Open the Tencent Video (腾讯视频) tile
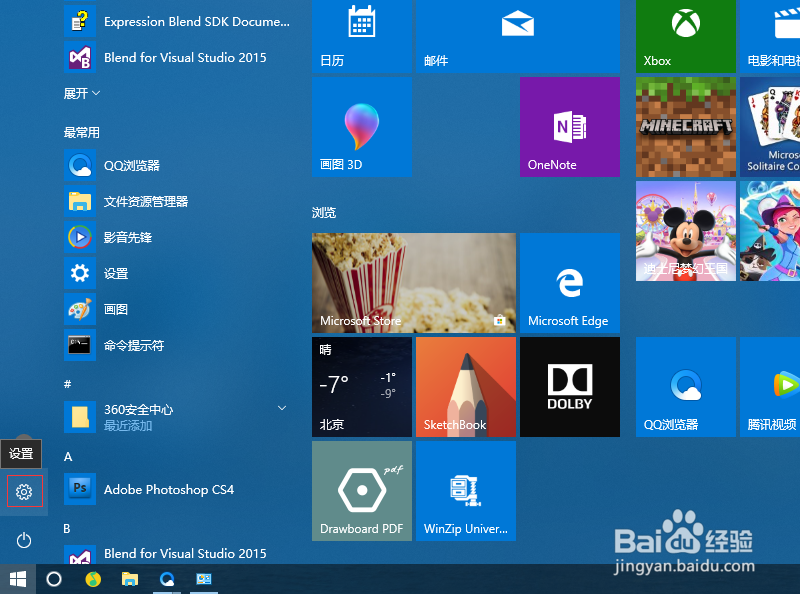Image resolution: width=800 pixels, height=594 pixels. pos(770,387)
